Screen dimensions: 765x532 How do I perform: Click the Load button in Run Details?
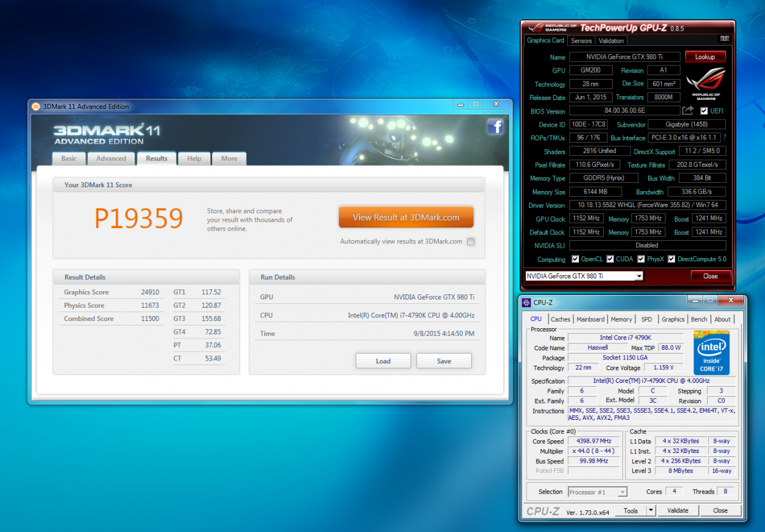383,361
